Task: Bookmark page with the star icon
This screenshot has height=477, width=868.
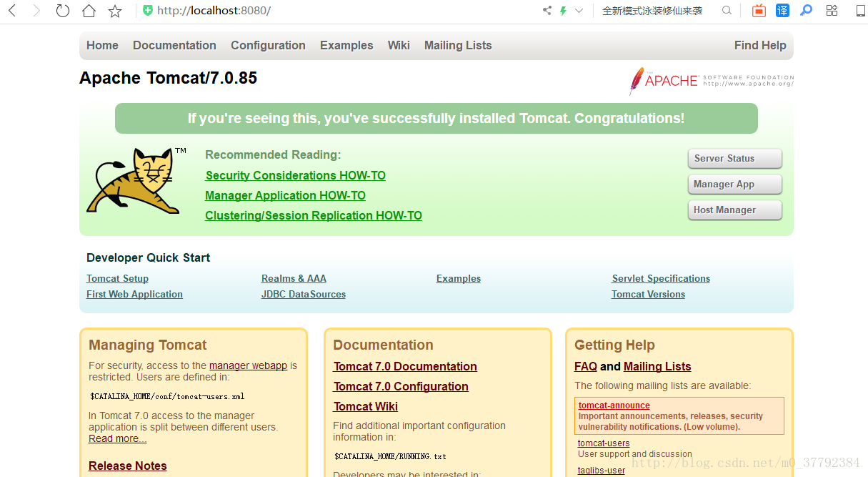Action: click(115, 11)
